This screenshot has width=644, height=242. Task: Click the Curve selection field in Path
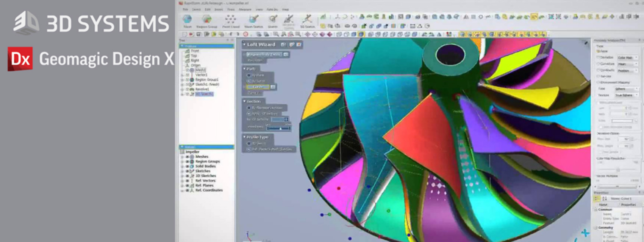pos(258,87)
